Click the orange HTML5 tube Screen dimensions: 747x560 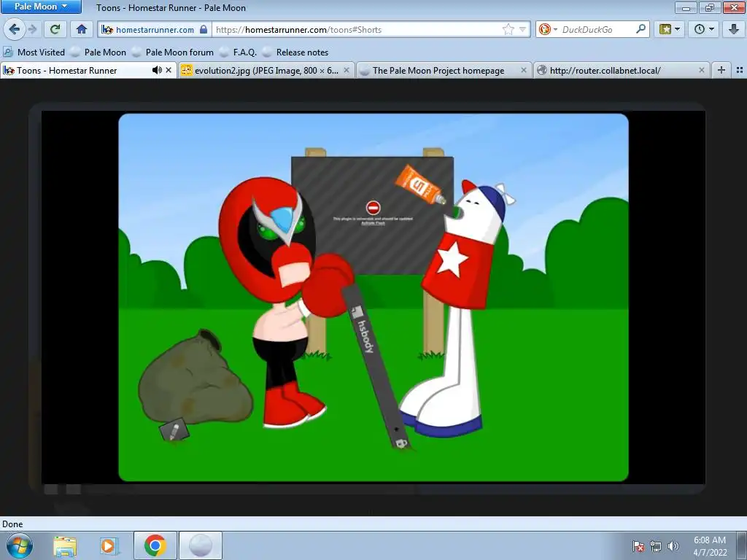click(x=419, y=184)
